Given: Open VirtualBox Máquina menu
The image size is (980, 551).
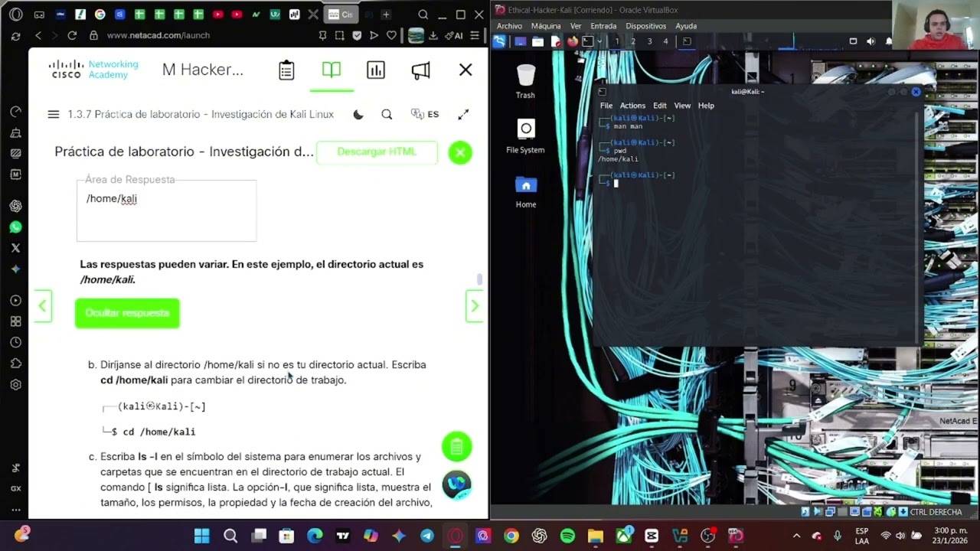Looking at the screenshot, I should (x=546, y=26).
